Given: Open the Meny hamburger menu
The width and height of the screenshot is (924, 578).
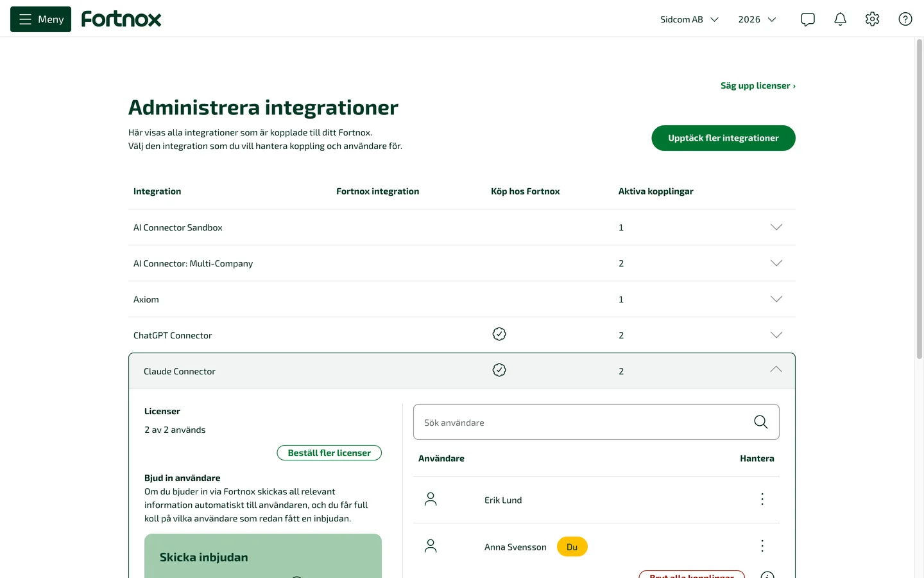Looking at the screenshot, I should [40, 19].
